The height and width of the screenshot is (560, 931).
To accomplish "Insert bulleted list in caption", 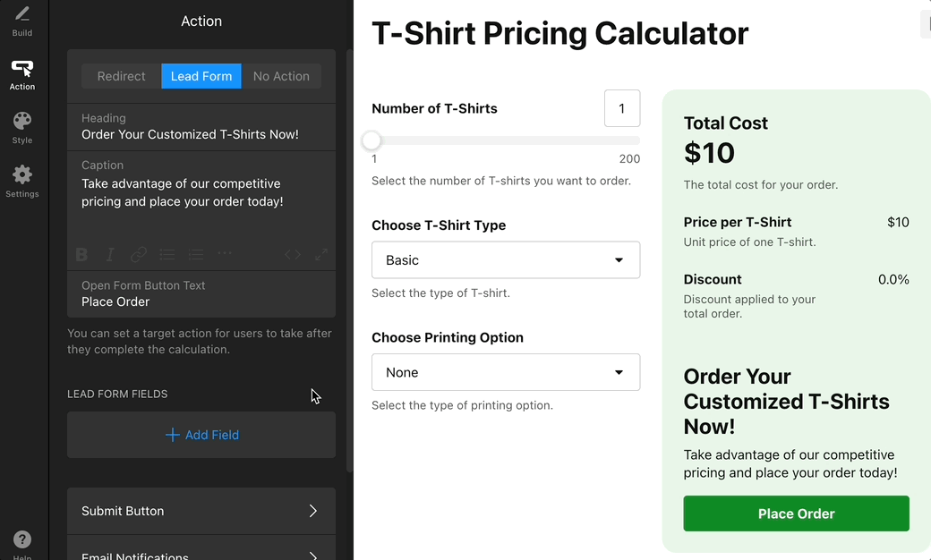I will (x=167, y=255).
